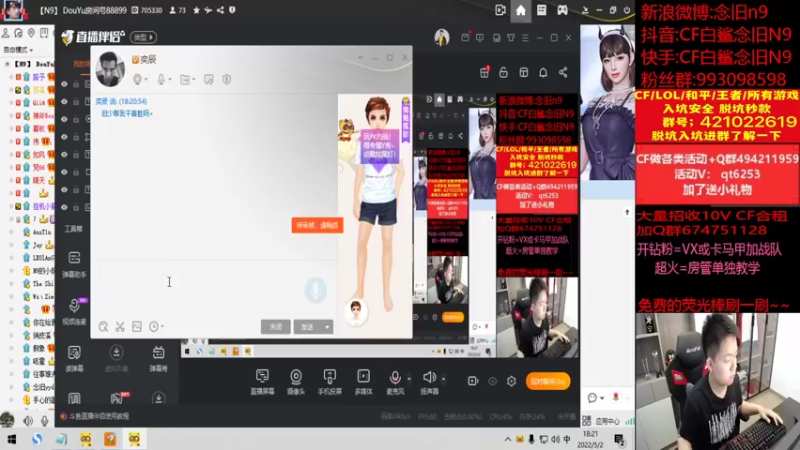
Task: Click the chat message input area
Action: 214,290
